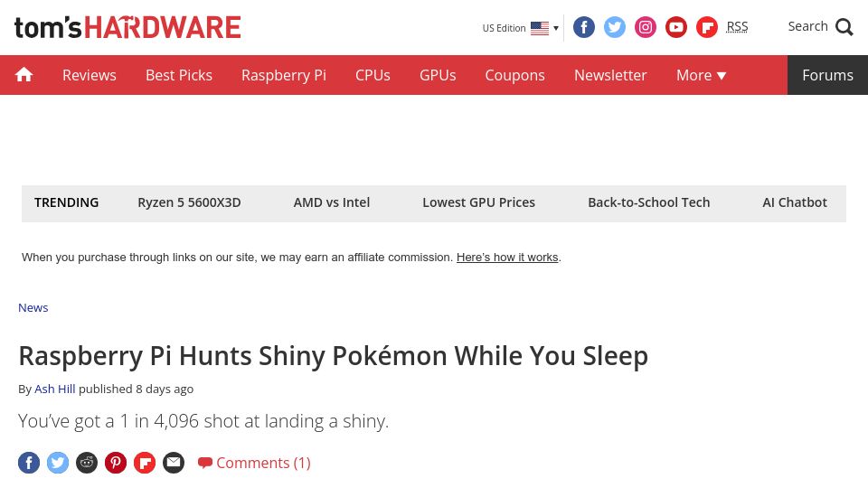The image size is (868, 488).
Task: Click the "Here's how it works" link
Action: point(507,258)
